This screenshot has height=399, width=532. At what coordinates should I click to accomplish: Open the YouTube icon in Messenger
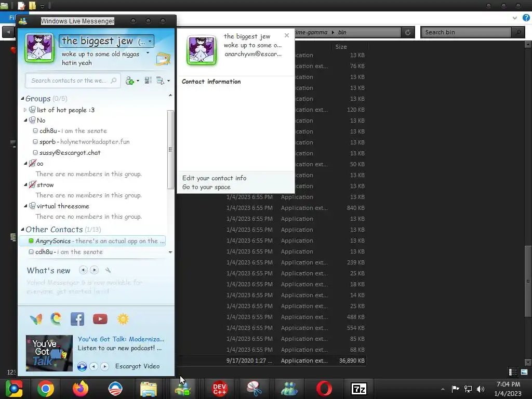pyautogui.click(x=100, y=319)
